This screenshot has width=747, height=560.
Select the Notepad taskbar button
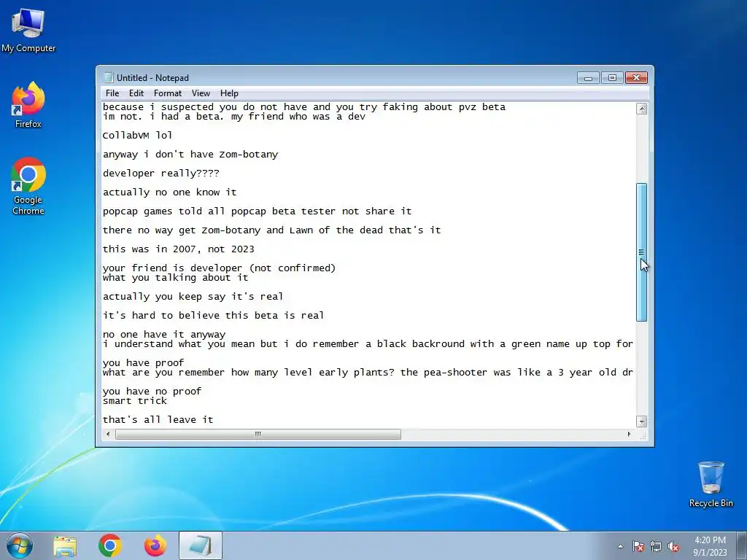pyautogui.click(x=201, y=545)
